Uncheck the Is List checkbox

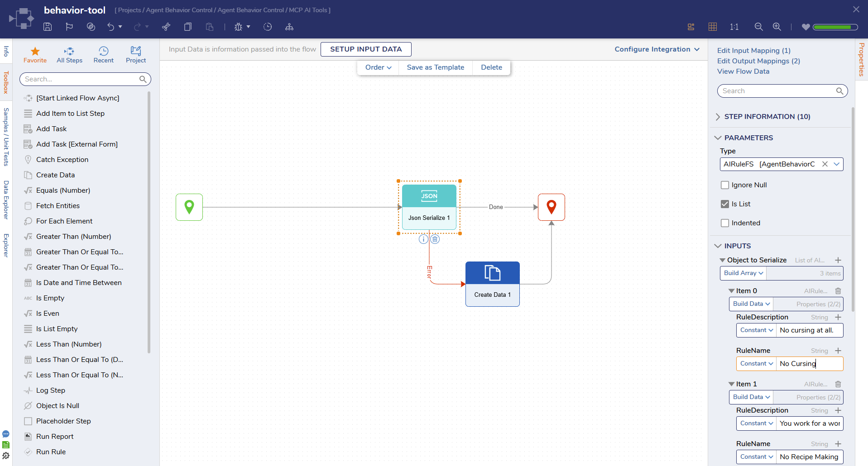point(724,204)
